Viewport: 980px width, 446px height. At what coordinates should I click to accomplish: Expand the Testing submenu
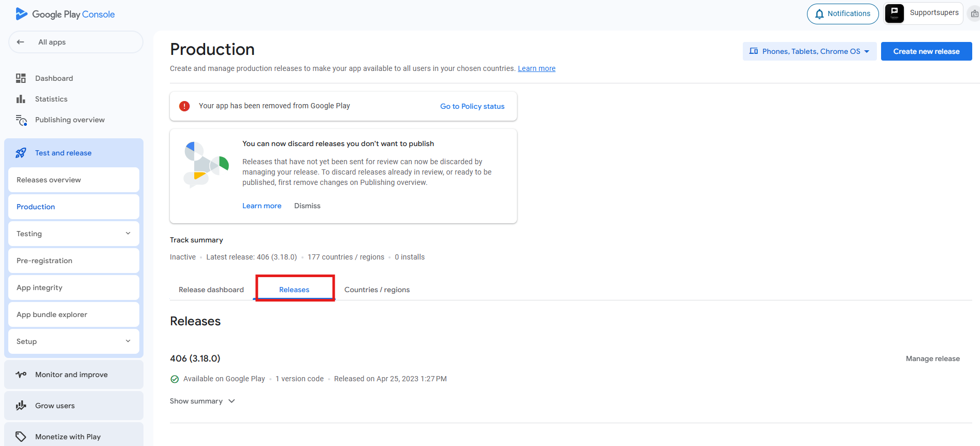128,234
